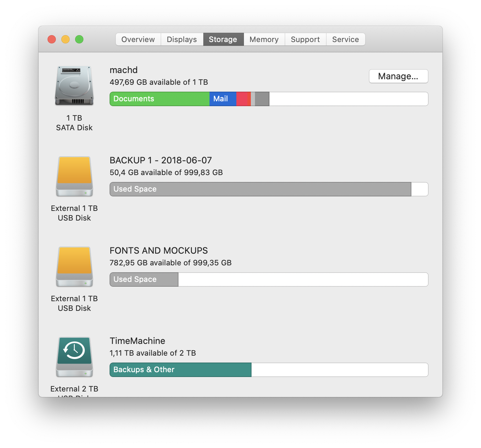Click the teal Backups & Other bar
Screen dimensions: 481x448
(x=181, y=370)
